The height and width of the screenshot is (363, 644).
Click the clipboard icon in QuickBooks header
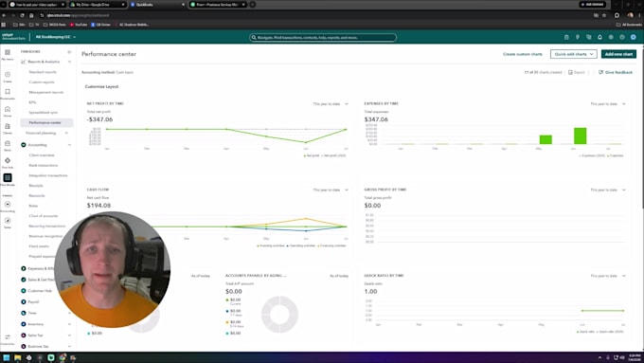[x=566, y=37]
